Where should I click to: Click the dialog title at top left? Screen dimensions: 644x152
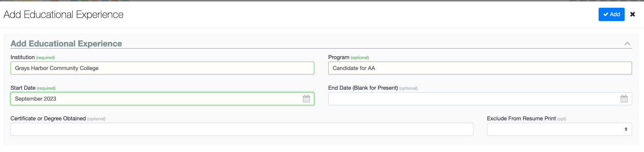[63, 14]
